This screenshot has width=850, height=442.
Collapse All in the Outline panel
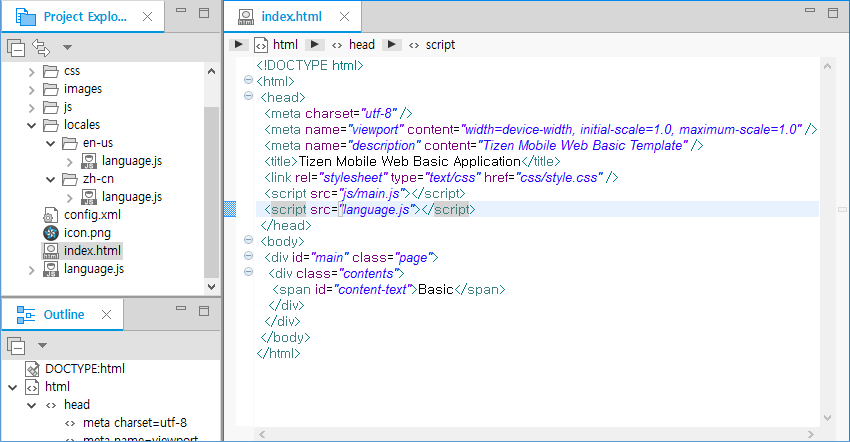point(16,346)
